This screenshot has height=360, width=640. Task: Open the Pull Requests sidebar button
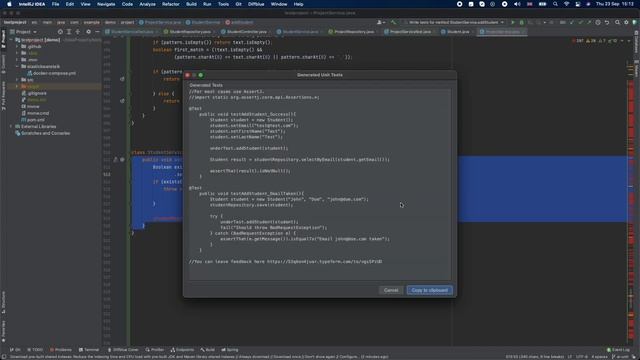click(3, 95)
